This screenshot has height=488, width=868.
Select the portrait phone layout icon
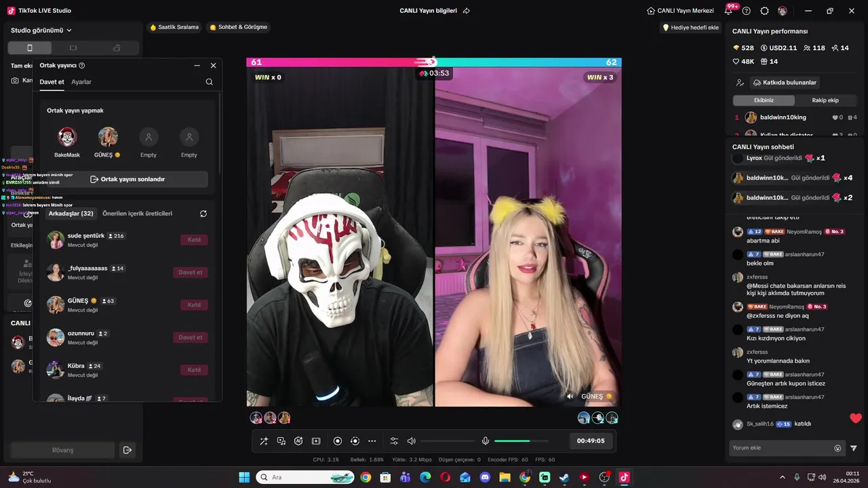coord(29,48)
